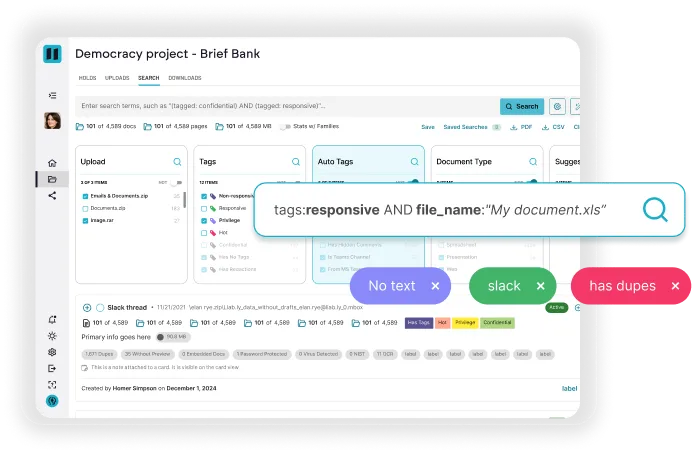Screen dimensions: 692x454
Task: Select the Slack thread radio circle
Action: coord(100,308)
